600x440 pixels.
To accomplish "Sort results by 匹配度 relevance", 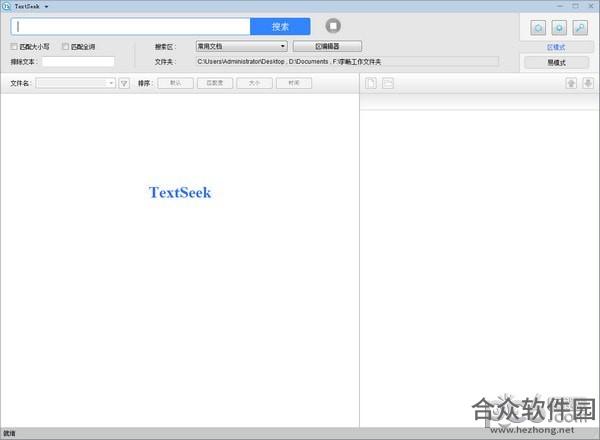I will click(x=215, y=83).
